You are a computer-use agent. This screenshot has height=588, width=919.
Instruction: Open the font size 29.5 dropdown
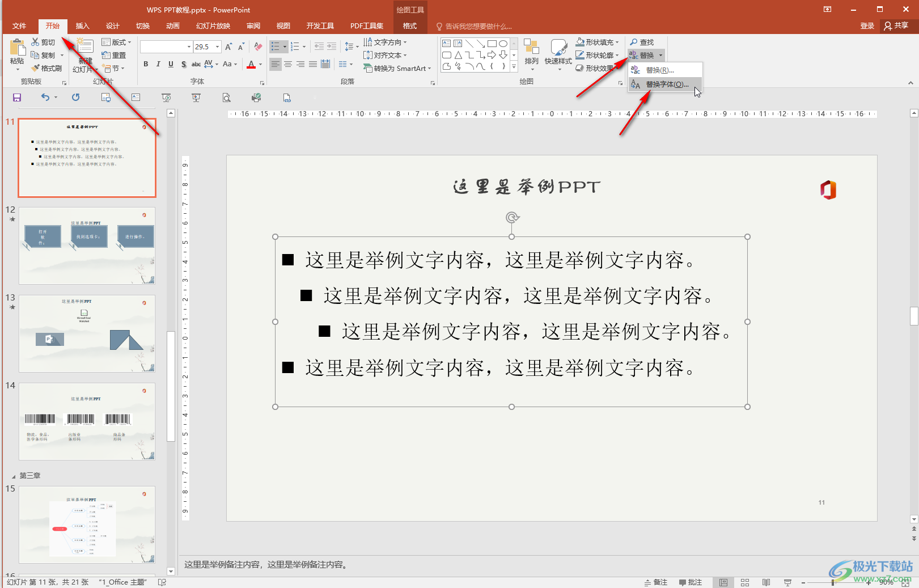[217, 46]
